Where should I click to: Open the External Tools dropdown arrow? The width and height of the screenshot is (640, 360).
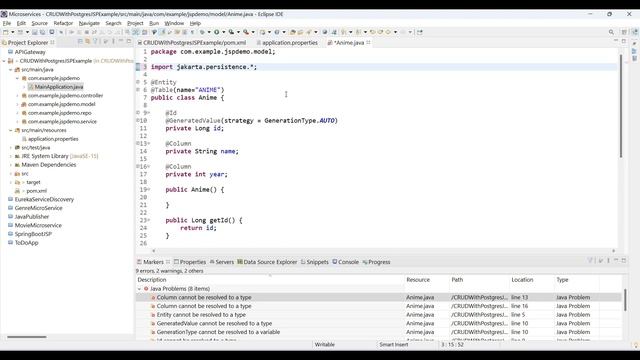click(x=253, y=32)
